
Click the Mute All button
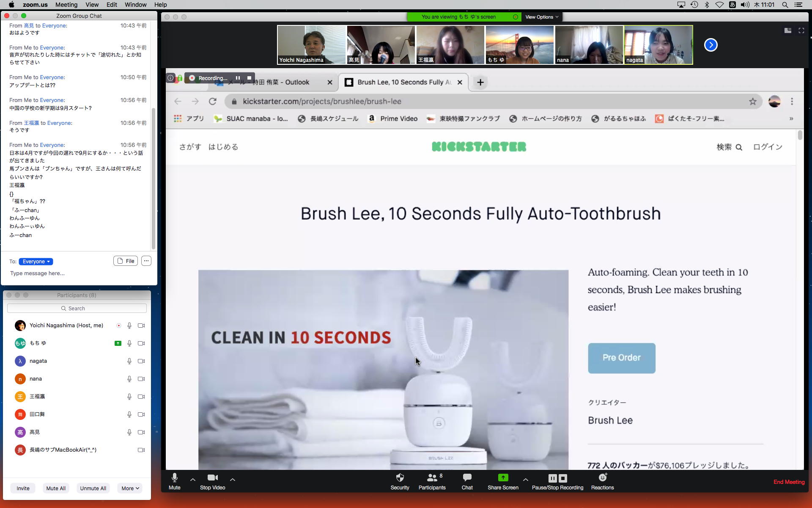[x=56, y=488]
